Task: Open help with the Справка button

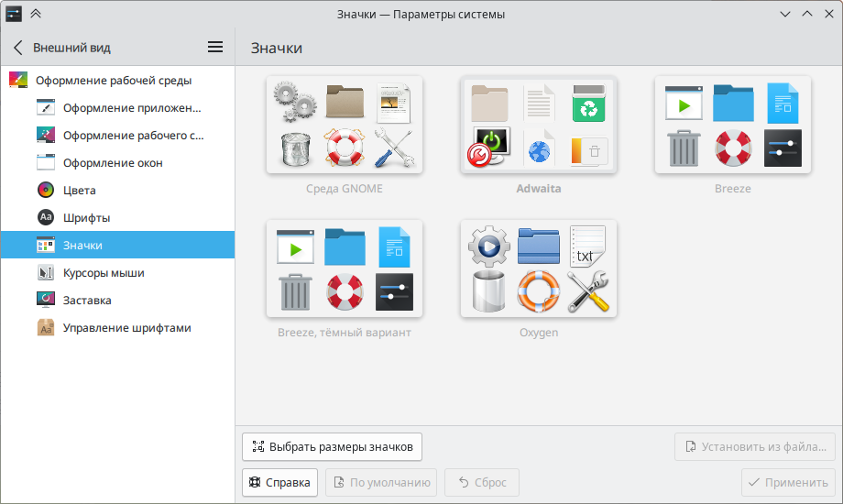Action: coord(279,483)
